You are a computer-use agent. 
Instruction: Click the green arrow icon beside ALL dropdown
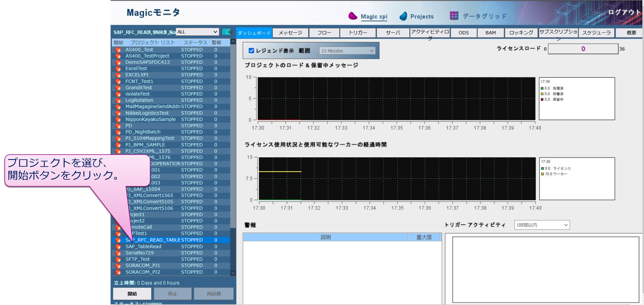point(227,32)
